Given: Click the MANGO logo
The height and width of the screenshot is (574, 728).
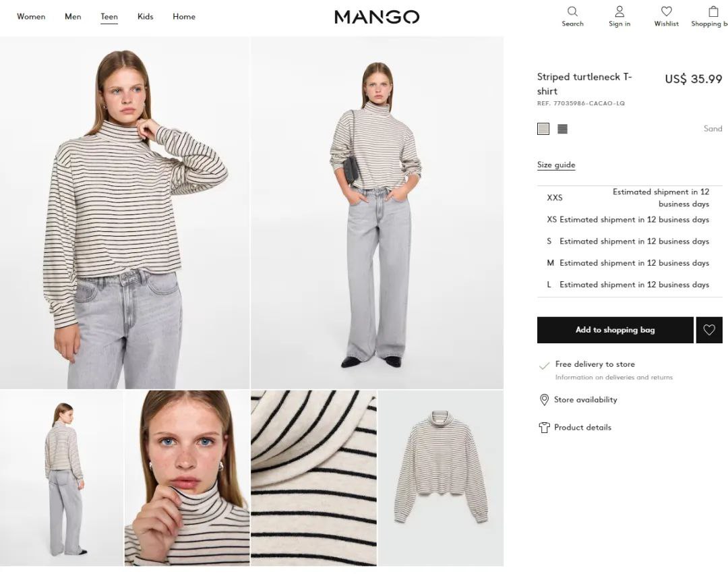Looking at the screenshot, I should pos(377,17).
